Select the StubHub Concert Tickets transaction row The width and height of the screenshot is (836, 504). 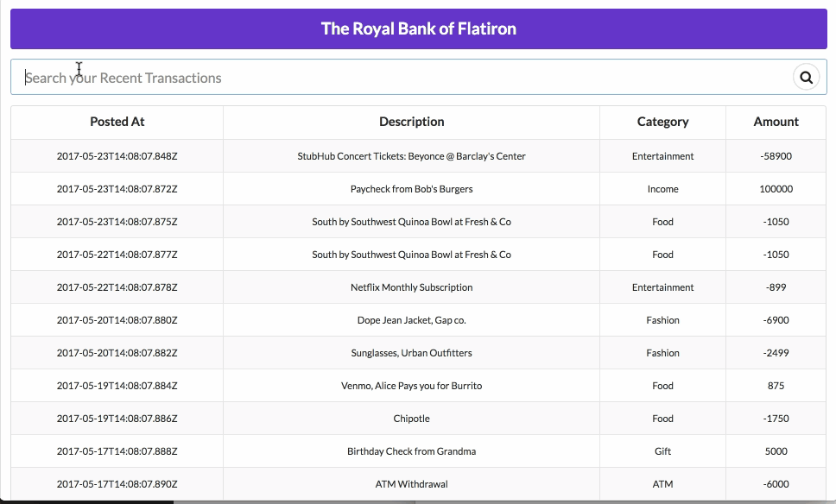click(x=411, y=156)
